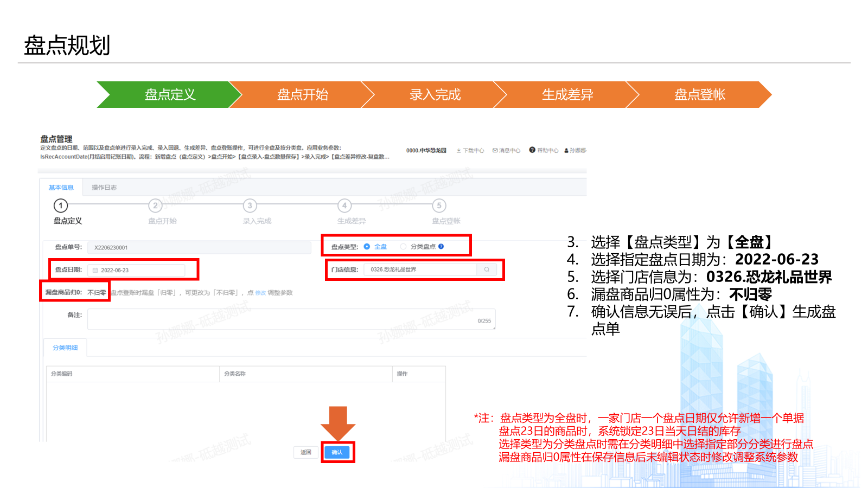Open the 下载中心 download icon
This screenshot has width=868, height=488.
click(x=459, y=151)
